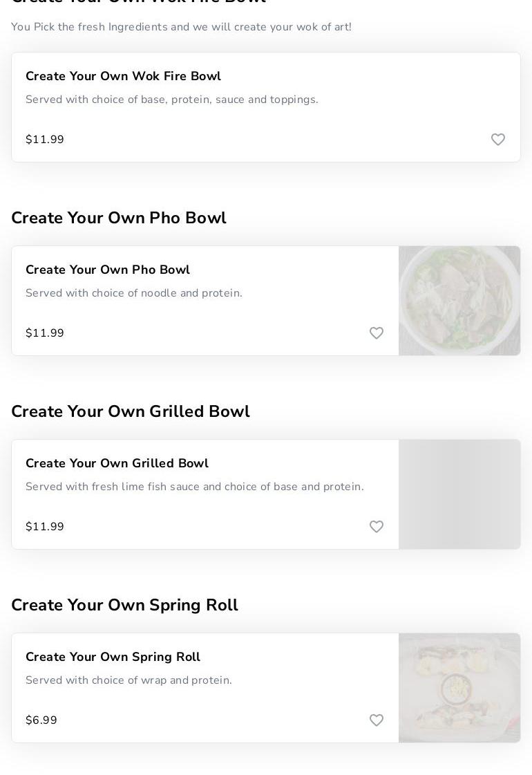Screen dimensions: 532x775
Task: Select the $11.99 price on the Grilled Bowl card
Action: [45, 527]
